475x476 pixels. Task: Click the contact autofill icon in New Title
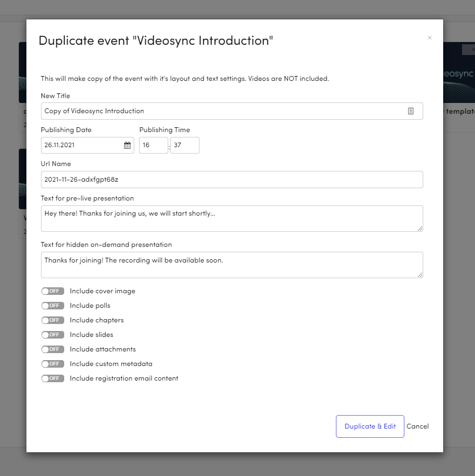click(411, 111)
